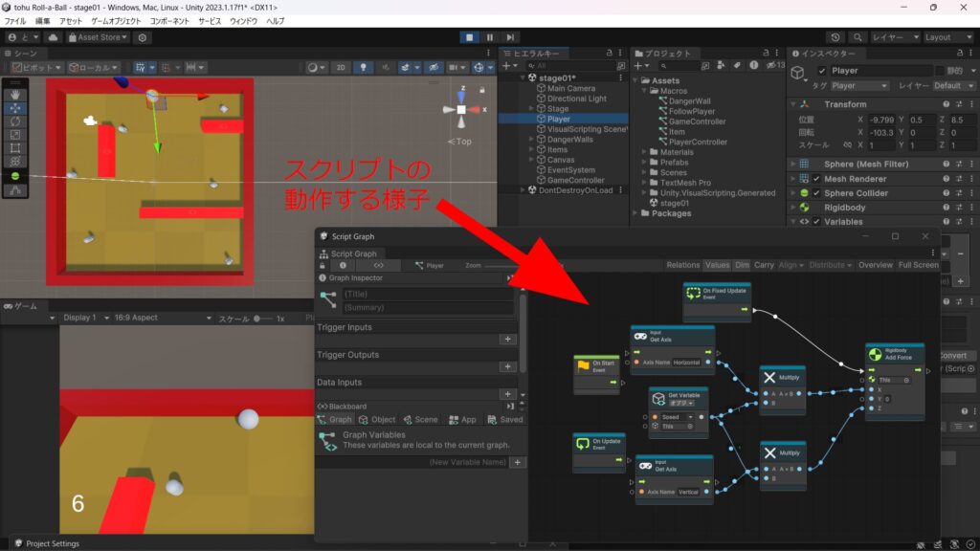Click the Overview button in Script Graph
This screenshot has width=980, height=551.
coord(875,265)
